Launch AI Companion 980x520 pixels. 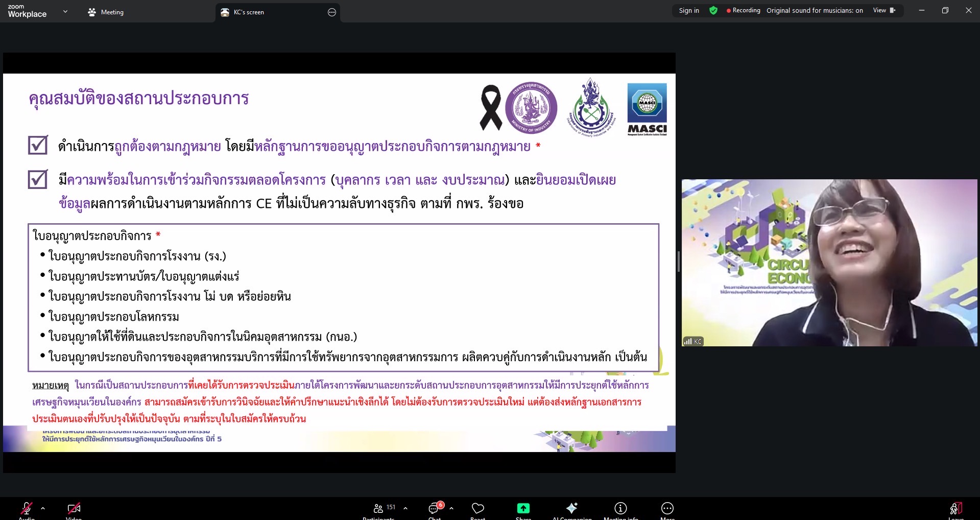571,509
